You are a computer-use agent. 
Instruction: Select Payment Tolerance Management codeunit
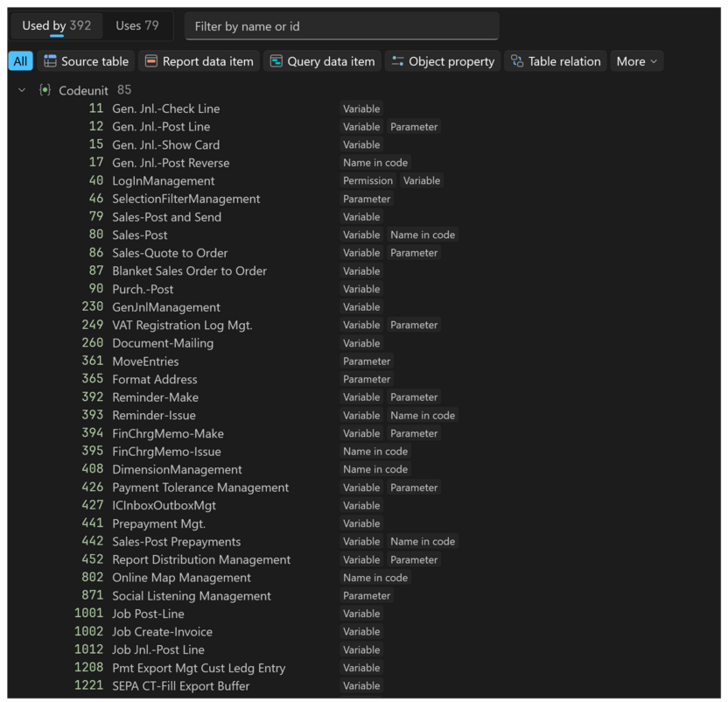point(200,488)
